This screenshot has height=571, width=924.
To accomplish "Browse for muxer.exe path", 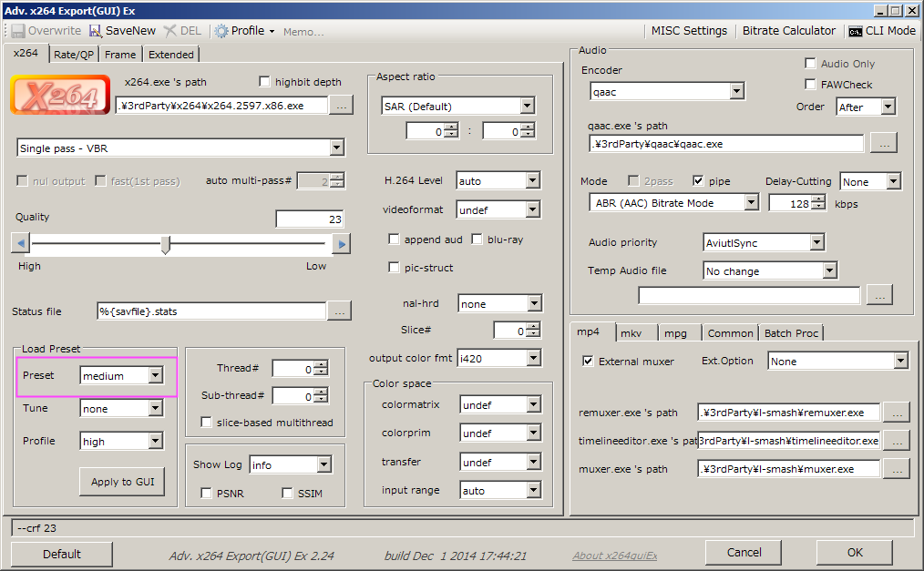I will coord(897,469).
